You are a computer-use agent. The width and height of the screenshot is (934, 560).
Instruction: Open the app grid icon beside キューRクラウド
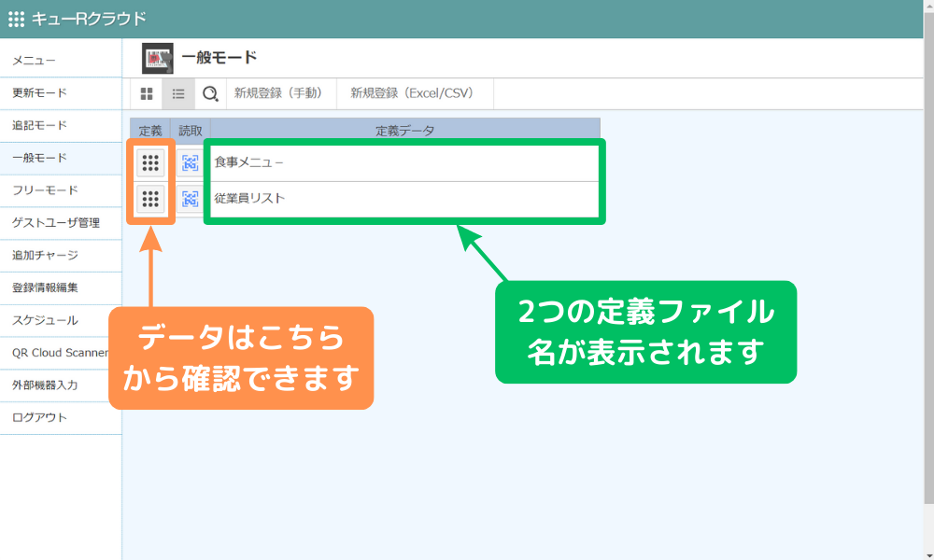(x=16, y=19)
